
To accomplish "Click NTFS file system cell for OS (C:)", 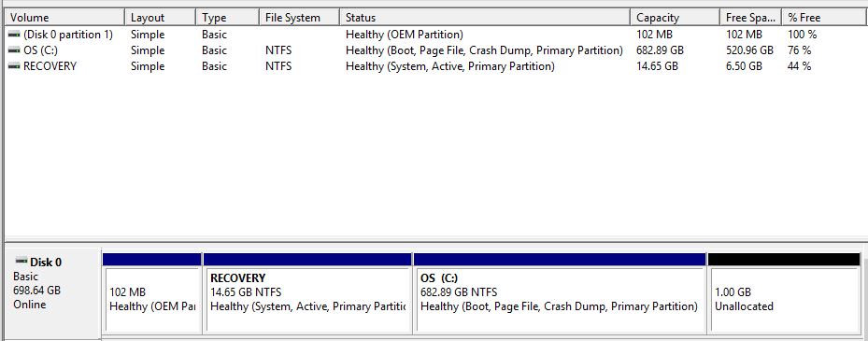I will tap(277, 50).
